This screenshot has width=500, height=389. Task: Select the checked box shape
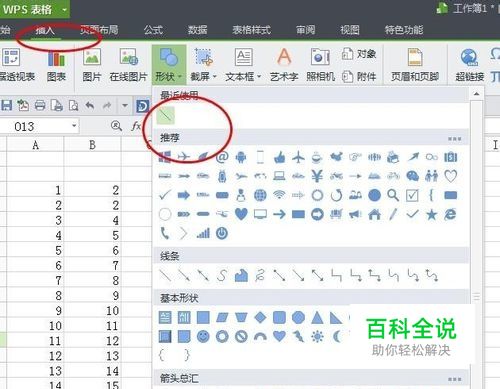coord(412,195)
